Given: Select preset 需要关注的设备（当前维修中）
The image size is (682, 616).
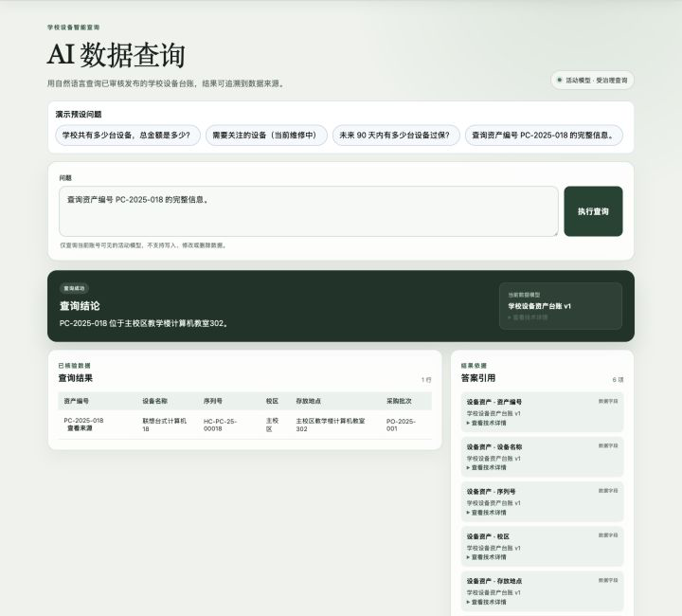Looking at the screenshot, I should 266,136.
